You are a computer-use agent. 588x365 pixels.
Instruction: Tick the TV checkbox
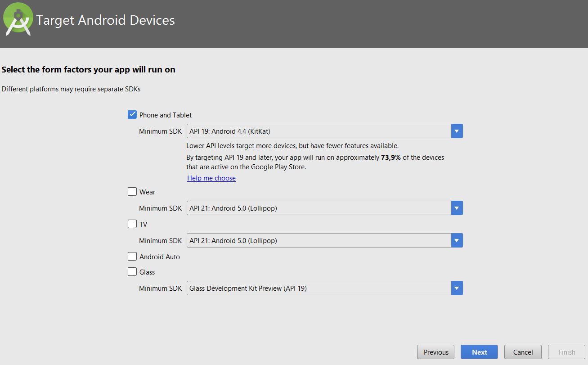pos(132,224)
